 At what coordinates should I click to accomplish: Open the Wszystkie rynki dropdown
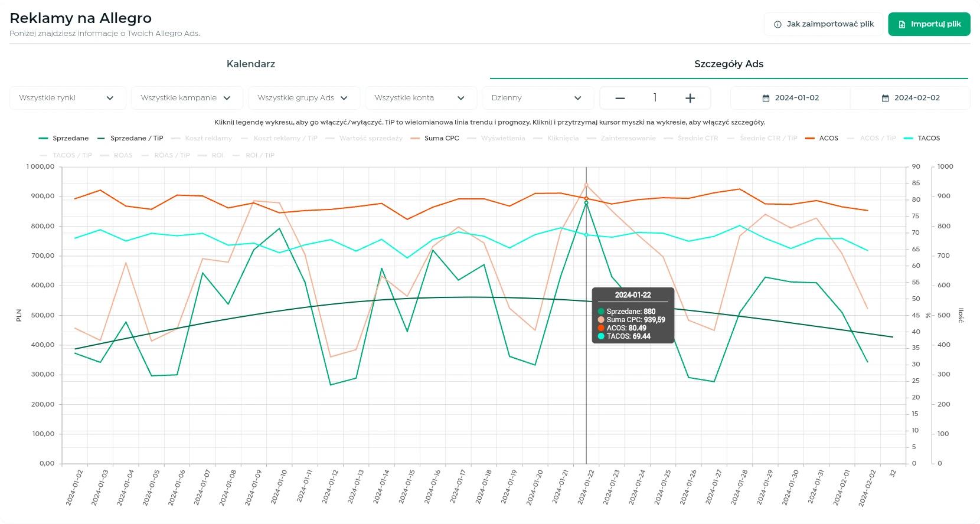[x=67, y=98]
